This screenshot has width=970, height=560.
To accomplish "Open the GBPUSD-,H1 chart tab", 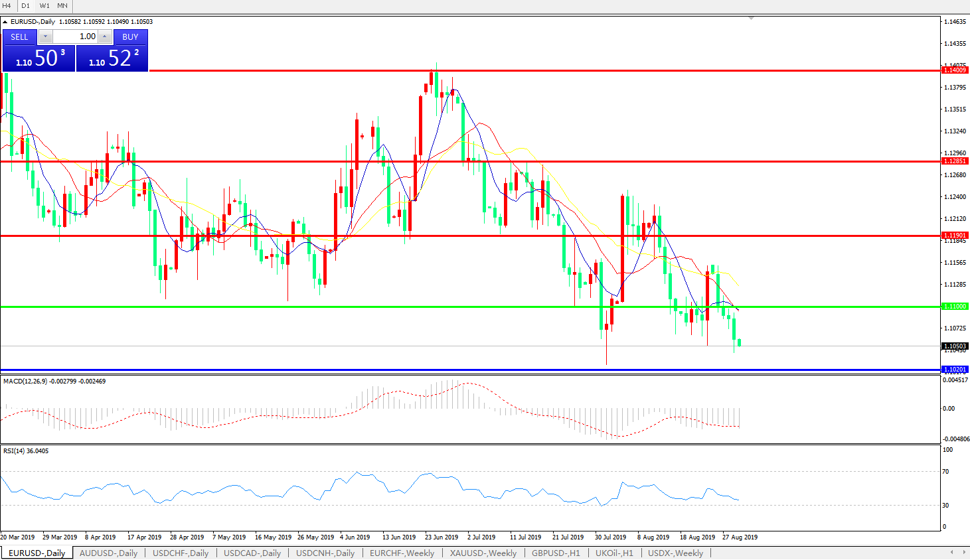I will (556, 553).
